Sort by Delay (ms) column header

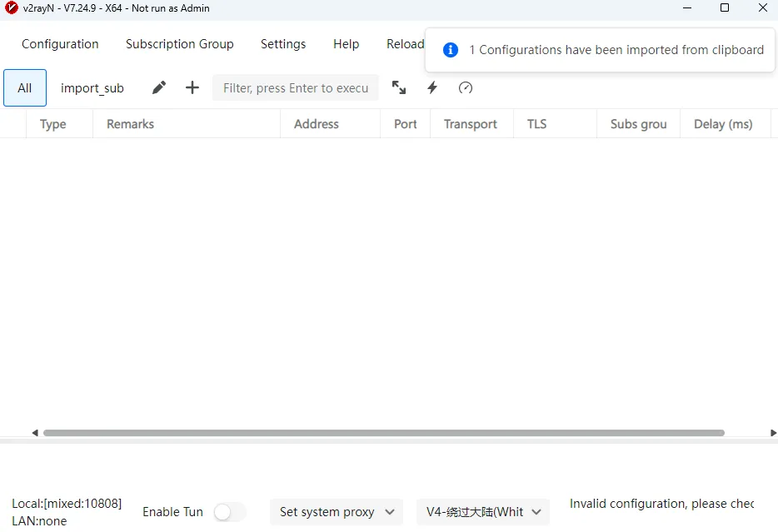[723, 124]
